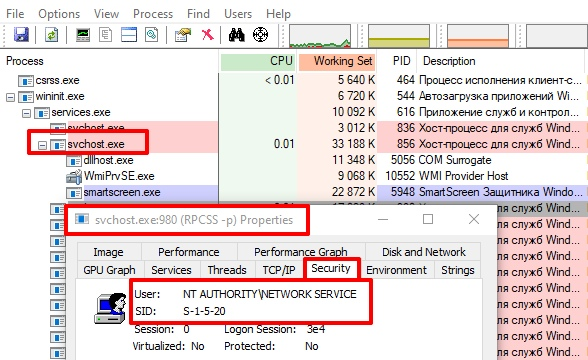
Task: Collapse the wininit.exe tree node
Action: coord(10,97)
